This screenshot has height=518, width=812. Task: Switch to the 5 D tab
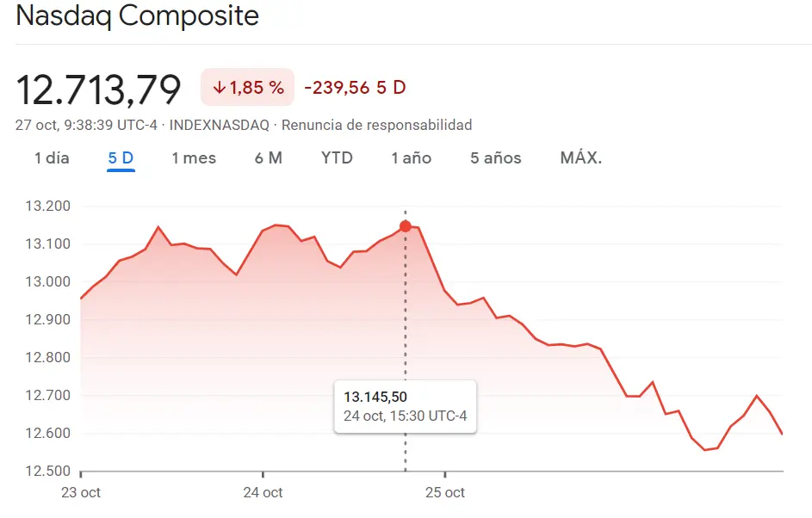pyautogui.click(x=121, y=157)
